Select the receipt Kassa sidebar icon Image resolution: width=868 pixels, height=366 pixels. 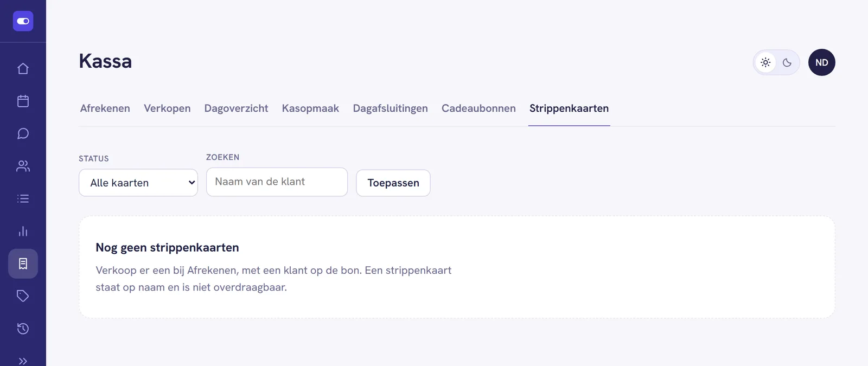coord(23,264)
